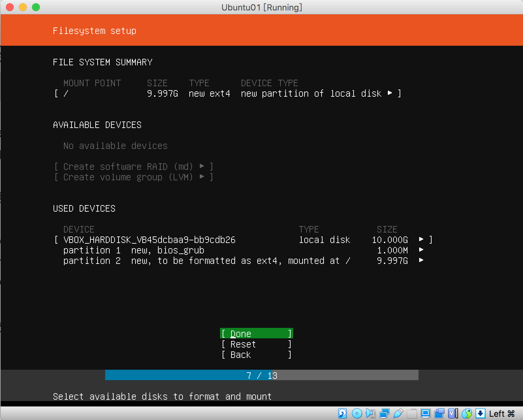The width and height of the screenshot is (523, 420).
Task: Click the FILE SYSTEM SUMMARY heading
Action: click(103, 62)
